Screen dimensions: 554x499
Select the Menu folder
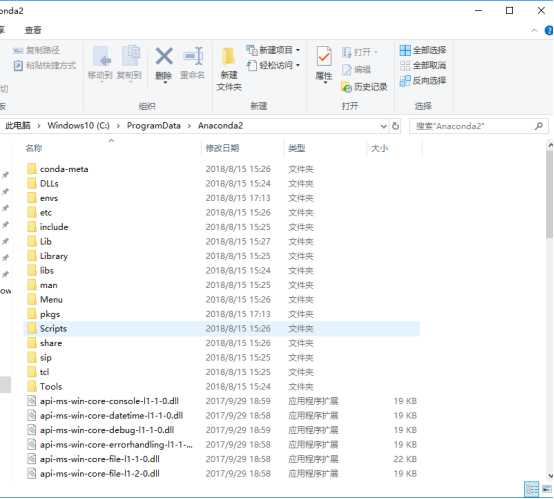[222, 300]
